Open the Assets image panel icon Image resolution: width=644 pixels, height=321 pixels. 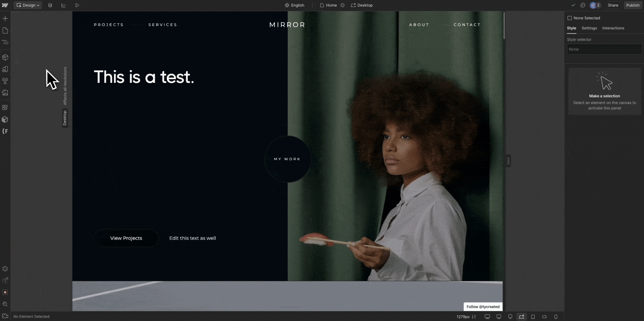(5, 93)
